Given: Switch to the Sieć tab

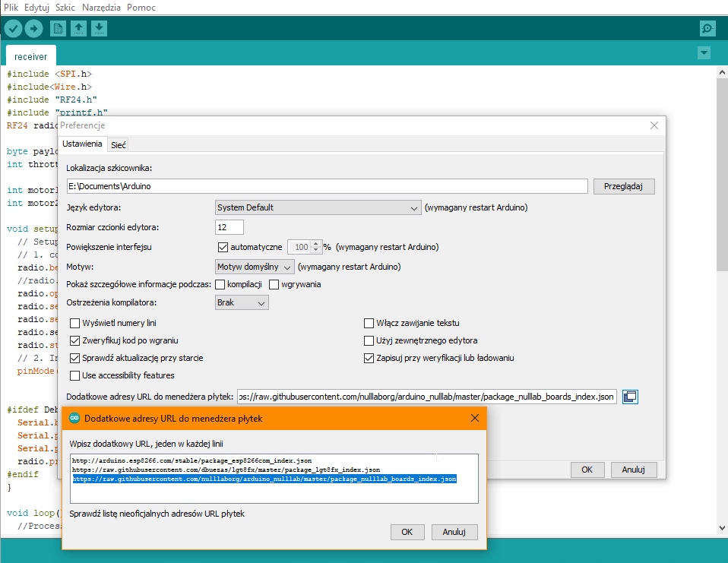Looking at the screenshot, I should 119,145.
